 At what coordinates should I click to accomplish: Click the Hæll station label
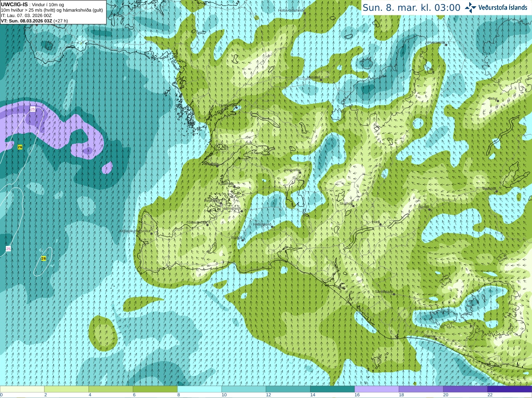[x=376, y=222]
